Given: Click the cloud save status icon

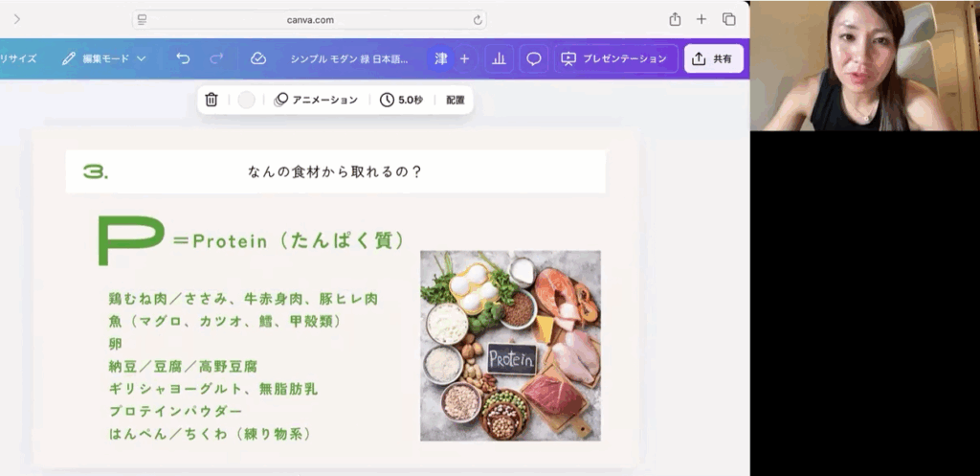Looking at the screenshot, I should pyautogui.click(x=257, y=58).
